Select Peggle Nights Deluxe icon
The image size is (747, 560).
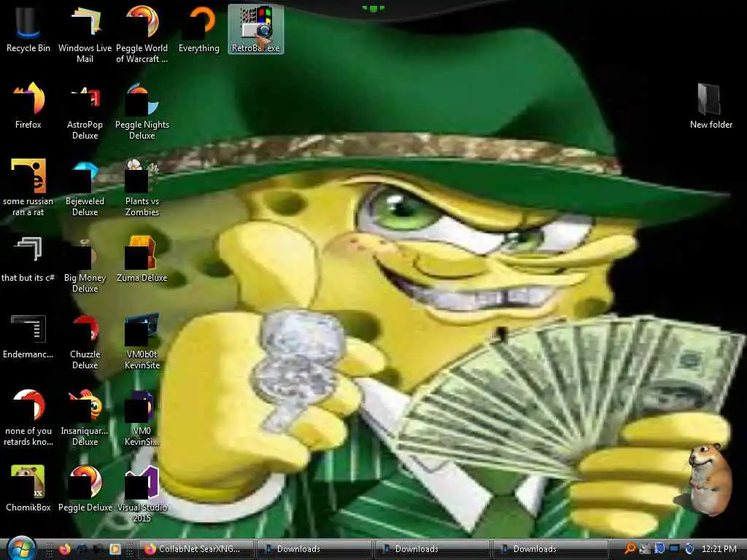pos(142,111)
